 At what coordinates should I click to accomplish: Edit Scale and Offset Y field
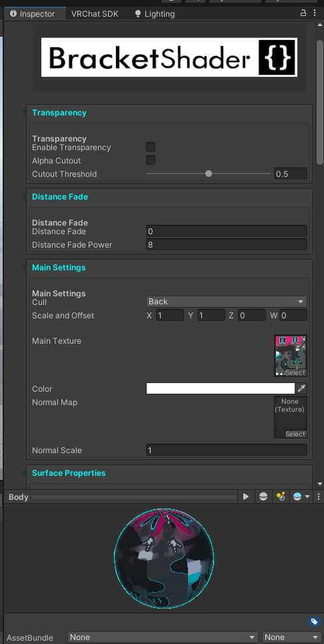[x=211, y=316]
